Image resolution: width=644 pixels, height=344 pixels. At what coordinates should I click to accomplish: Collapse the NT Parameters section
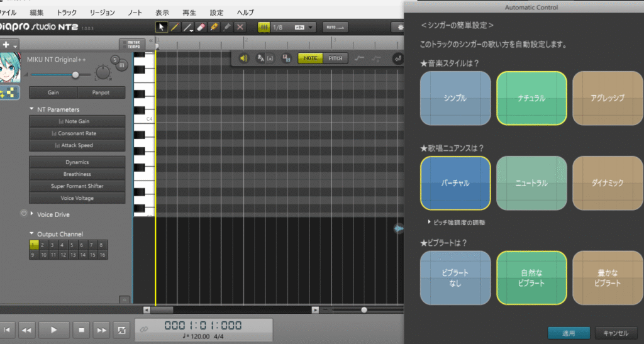click(31, 109)
